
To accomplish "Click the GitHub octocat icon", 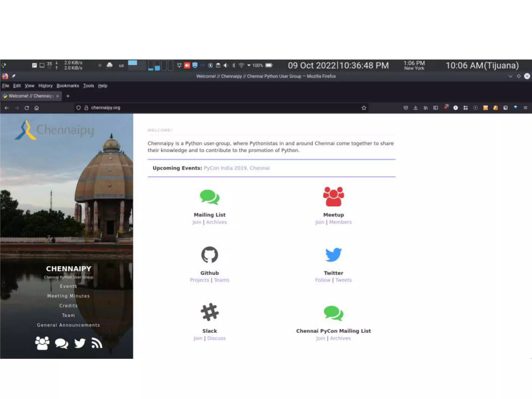I will (x=209, y=255).
